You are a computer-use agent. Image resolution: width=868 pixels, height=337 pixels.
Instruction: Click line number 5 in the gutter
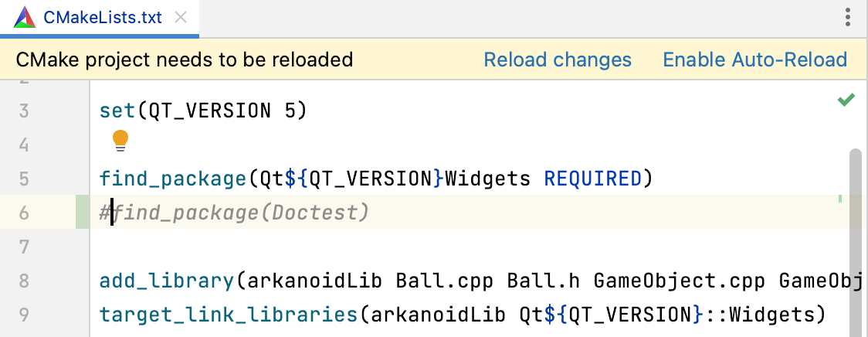click(x=23, y=179)
